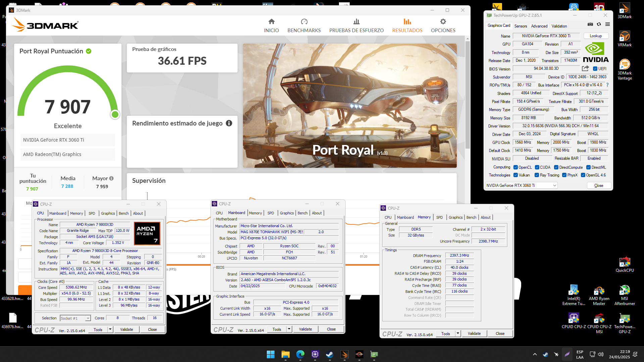
Task: Open QuickCPU desktop shortcut
Action: pyautogui.click(x=625, y=264)
